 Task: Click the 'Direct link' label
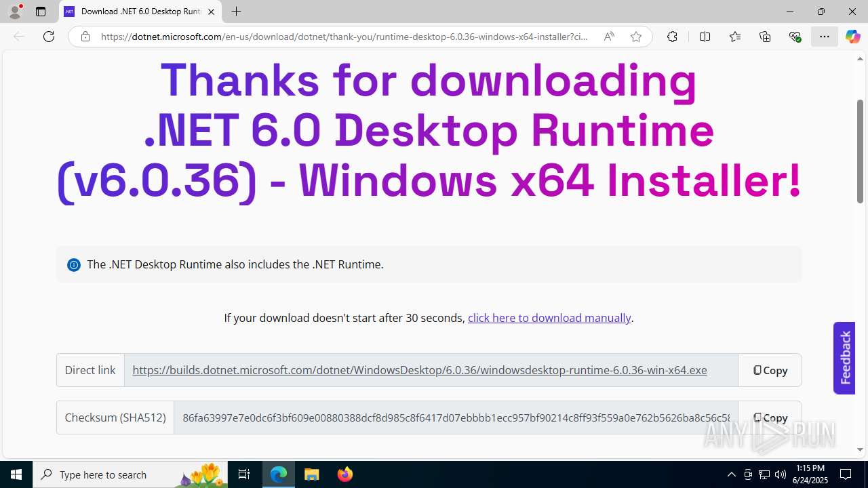pyautogui.click(x=90, y=370)
